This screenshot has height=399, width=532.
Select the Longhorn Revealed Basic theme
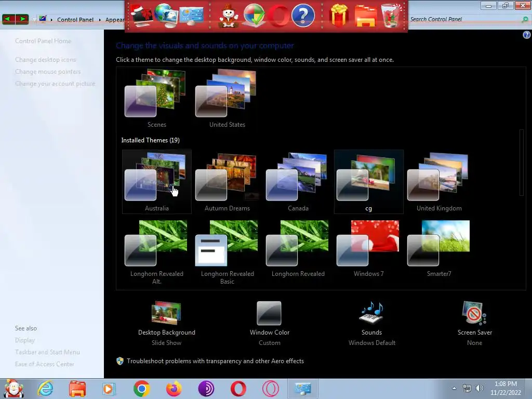[x=227, y=252]
